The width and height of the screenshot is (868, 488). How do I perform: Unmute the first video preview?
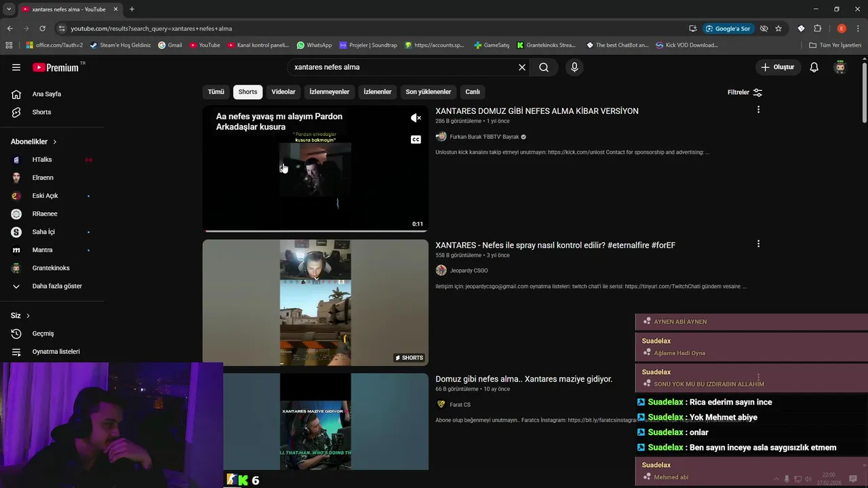[416, 118]
